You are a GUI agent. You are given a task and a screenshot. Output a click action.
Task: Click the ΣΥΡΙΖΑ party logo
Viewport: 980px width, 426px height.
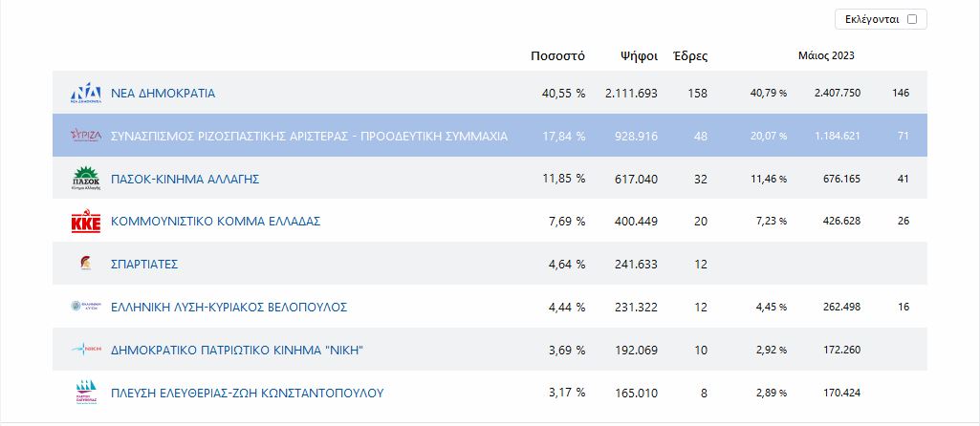click(86, 137)
